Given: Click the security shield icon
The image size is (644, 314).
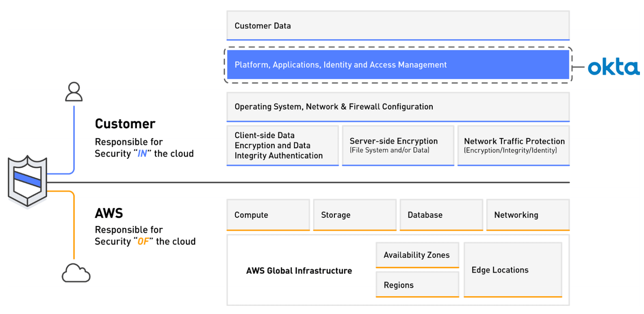Looking at the screenshot, I should coord(28,181).
